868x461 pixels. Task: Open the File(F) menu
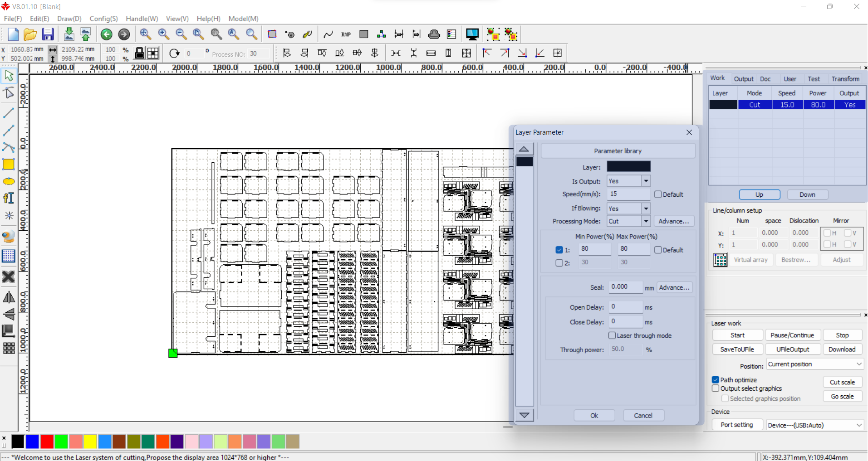tap(13, 19)
